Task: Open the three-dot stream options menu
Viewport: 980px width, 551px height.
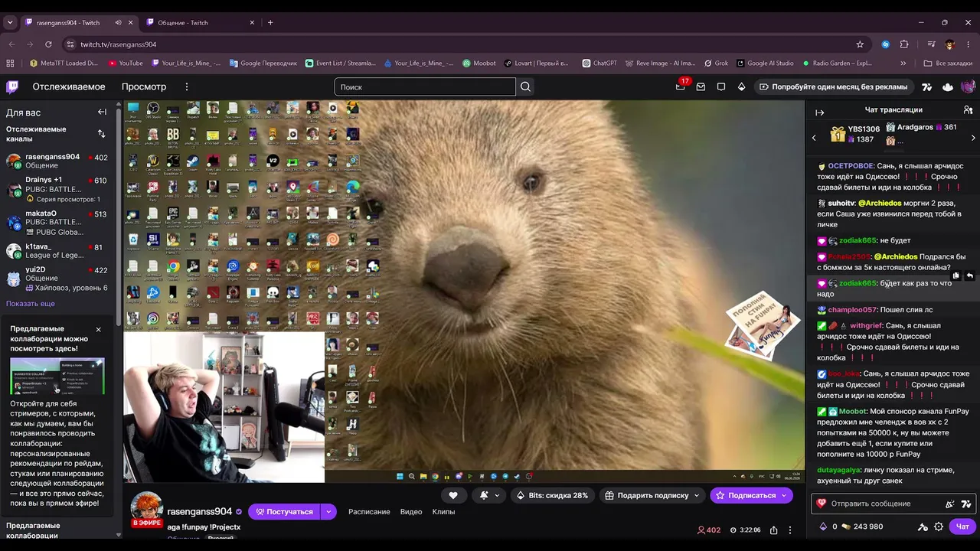Action: [790, 530]
